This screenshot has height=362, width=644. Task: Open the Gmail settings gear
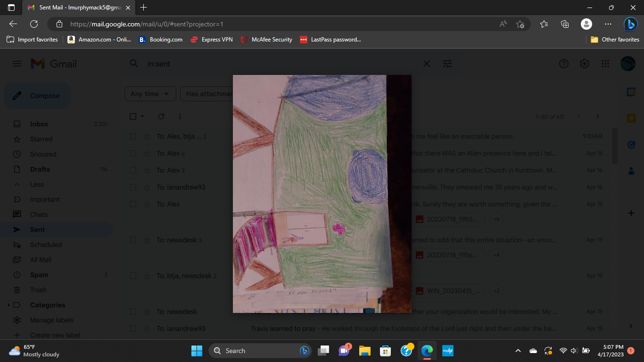pyautogui.click(x=584, y=63)
